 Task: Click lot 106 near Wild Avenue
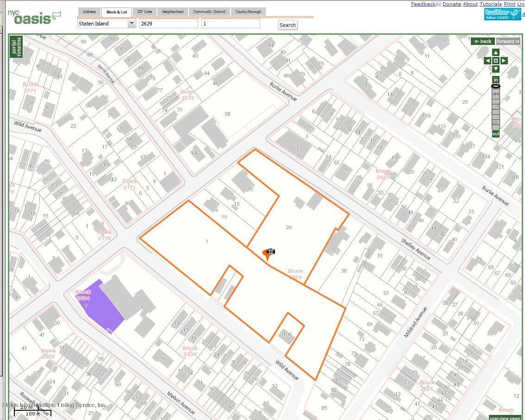[x=287, y=334]
